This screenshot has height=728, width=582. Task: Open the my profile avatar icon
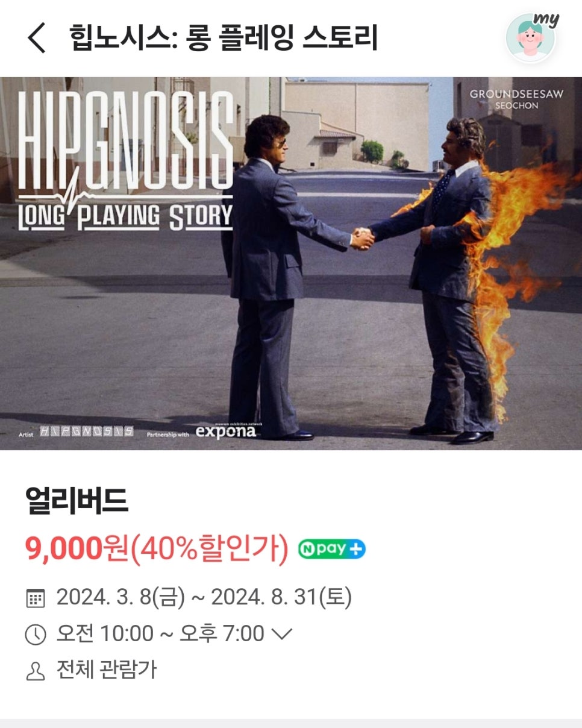(x=531, y=37)
